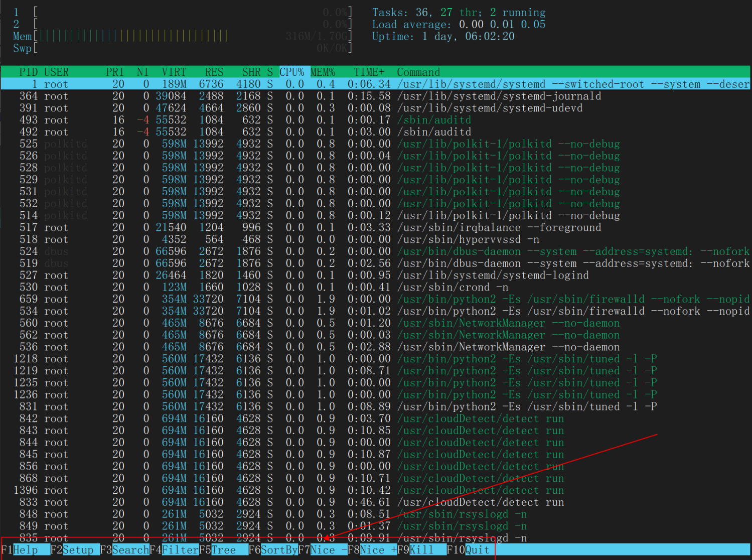This screenshot has height=560, width=752.
Task: Select the firewalld row with PID 534
Action: tap(376, 311)
